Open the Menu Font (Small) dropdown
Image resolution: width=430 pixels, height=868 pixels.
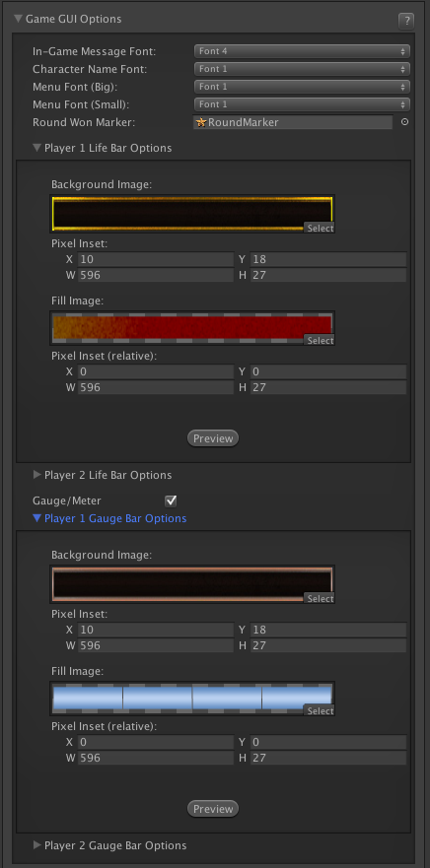pos(302,104)
